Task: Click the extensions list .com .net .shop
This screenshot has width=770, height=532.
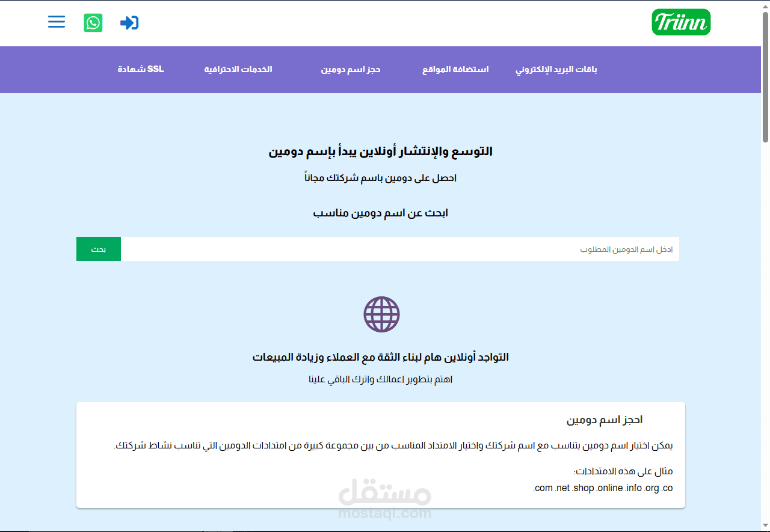Action: click(603, 488)
